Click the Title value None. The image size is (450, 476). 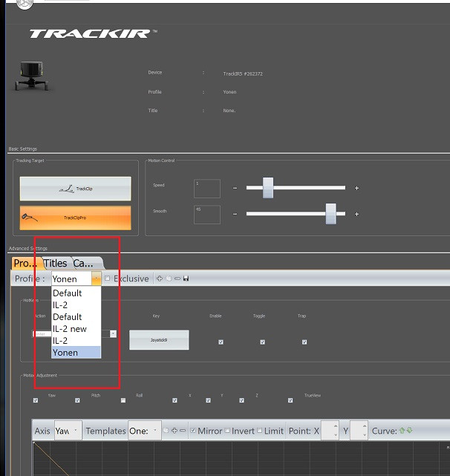point(229,111)
